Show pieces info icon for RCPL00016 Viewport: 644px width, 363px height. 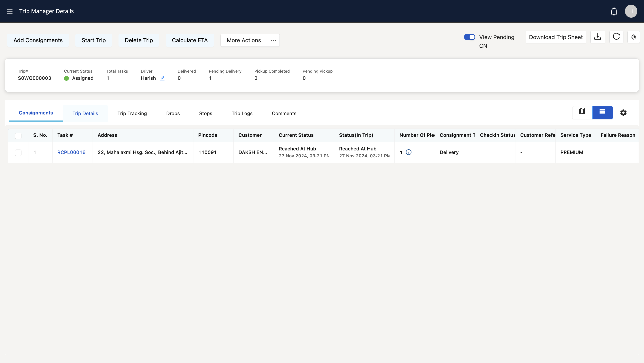(409, 152)
